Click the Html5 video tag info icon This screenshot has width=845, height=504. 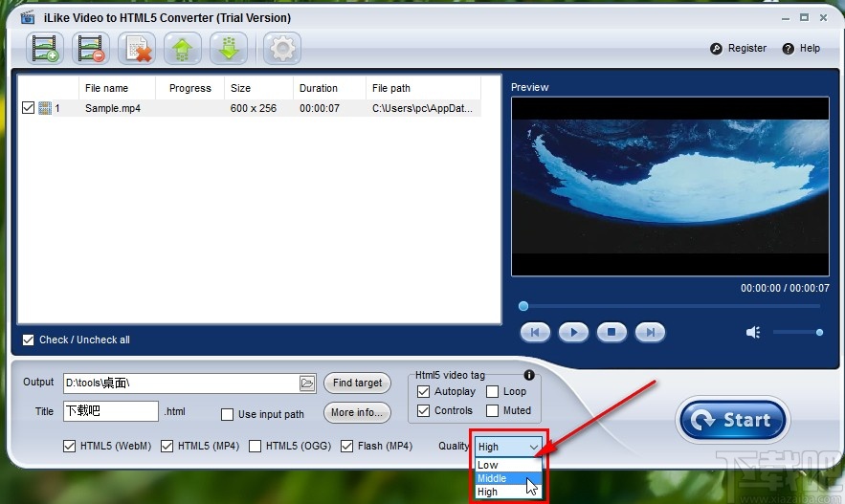529,375
